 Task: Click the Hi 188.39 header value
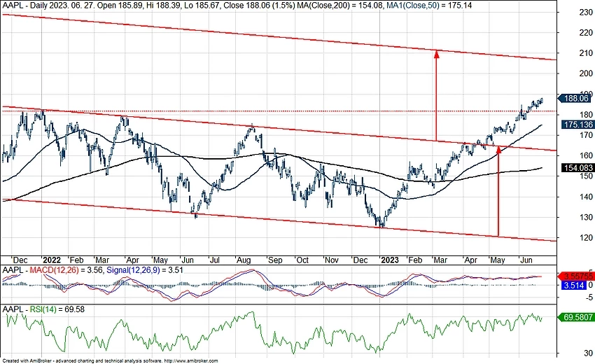164,6
